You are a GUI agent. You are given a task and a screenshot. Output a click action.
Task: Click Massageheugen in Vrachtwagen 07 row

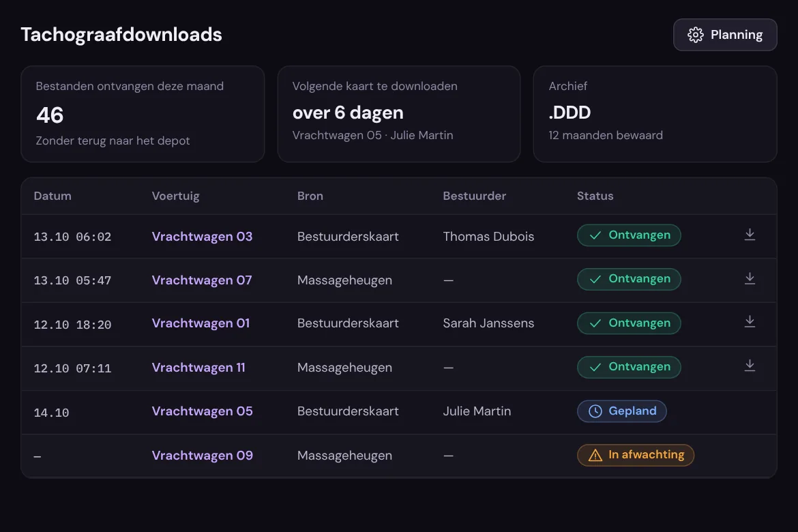344,280
